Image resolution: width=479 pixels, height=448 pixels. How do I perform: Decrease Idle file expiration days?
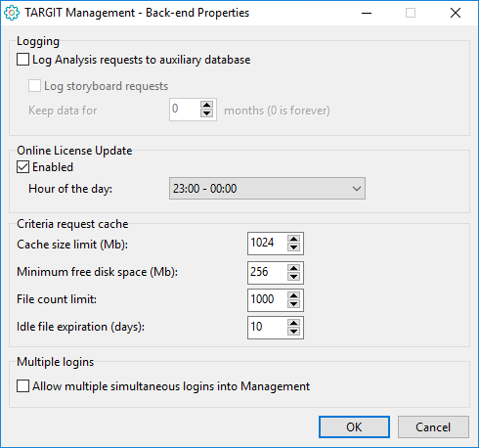tap(294, 332)
